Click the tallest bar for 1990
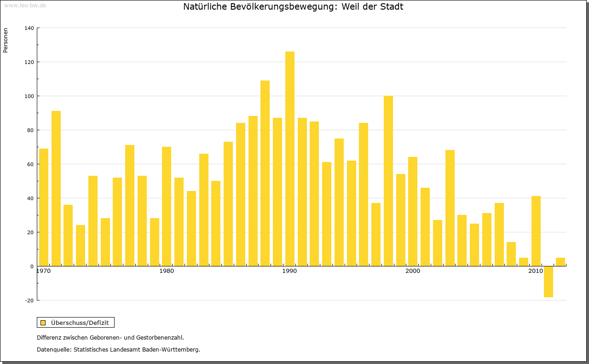The height and width of the screenshot is (364, 589). pyautogui.click(x=290, y=159)
